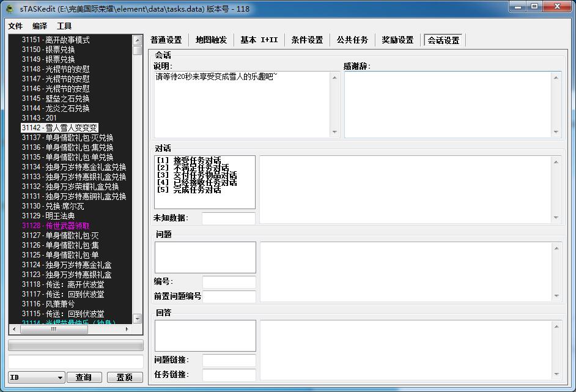Open the 工具 menu
The image size is (576, 392).
tap(64, 26)
